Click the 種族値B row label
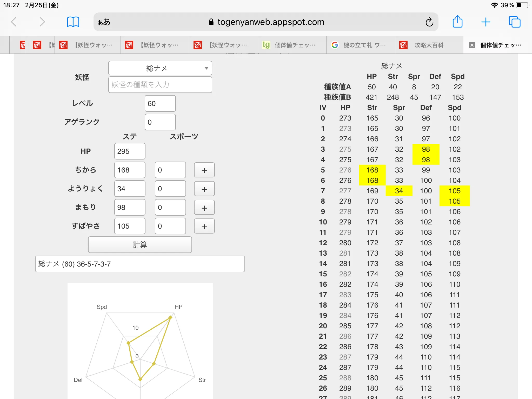Screen dimensions: 532x399 click(337, 97)
